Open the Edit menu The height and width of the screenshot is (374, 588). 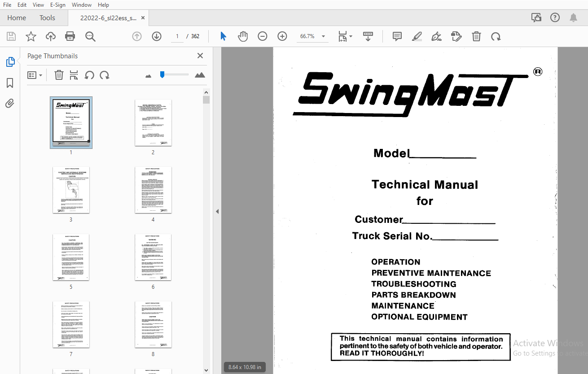click(22, 4)
